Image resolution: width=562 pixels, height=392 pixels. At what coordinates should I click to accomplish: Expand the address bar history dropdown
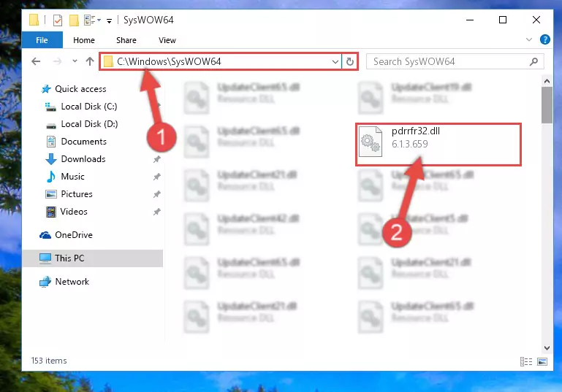pos(335,61)
